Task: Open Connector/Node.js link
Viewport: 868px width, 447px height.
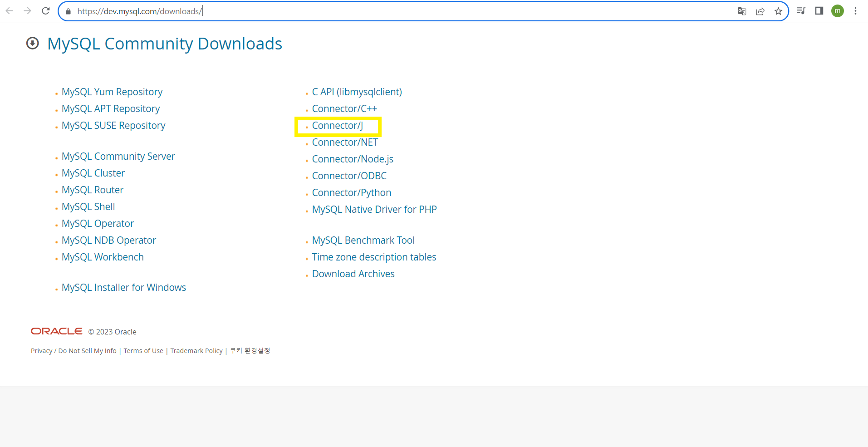Action: (x=353, y=159)
